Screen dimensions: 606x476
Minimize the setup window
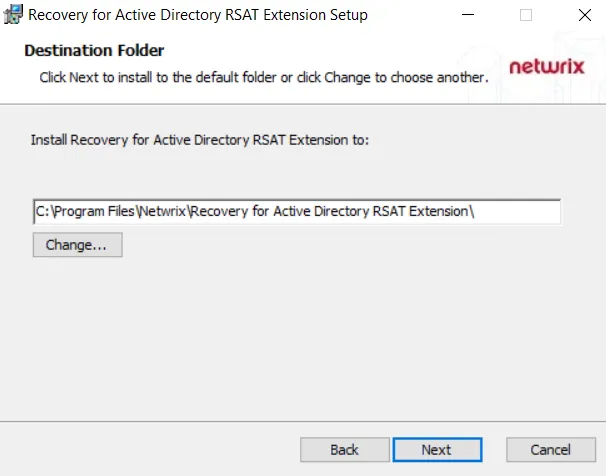468,15
